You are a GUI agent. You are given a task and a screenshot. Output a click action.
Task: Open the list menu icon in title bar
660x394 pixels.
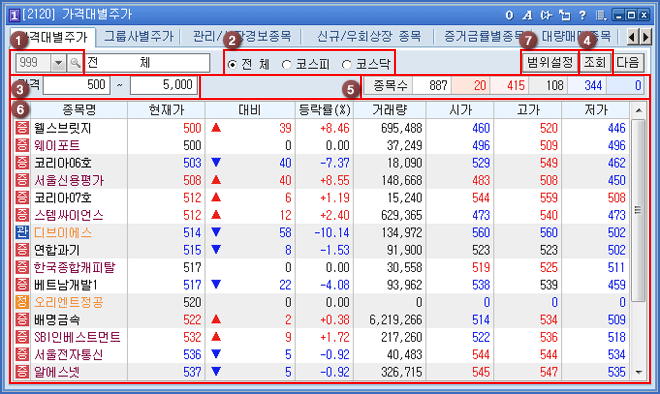pyautogui.click(x=601, y=16)
